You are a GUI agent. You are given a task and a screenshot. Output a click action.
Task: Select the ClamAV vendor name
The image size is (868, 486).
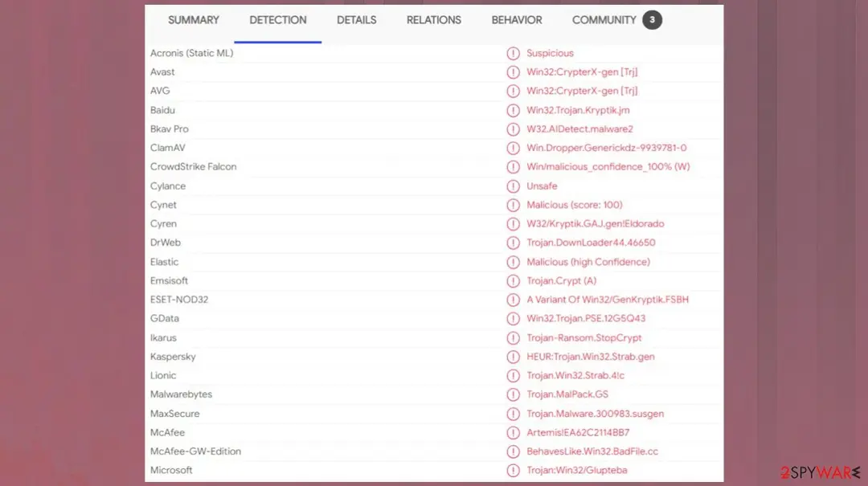click(x=168, y=148)
